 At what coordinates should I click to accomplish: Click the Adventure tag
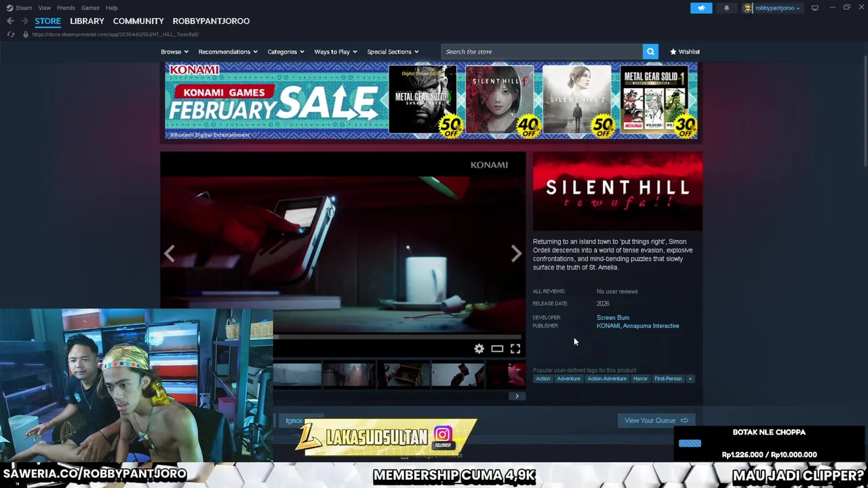click(x=569, y=379)
